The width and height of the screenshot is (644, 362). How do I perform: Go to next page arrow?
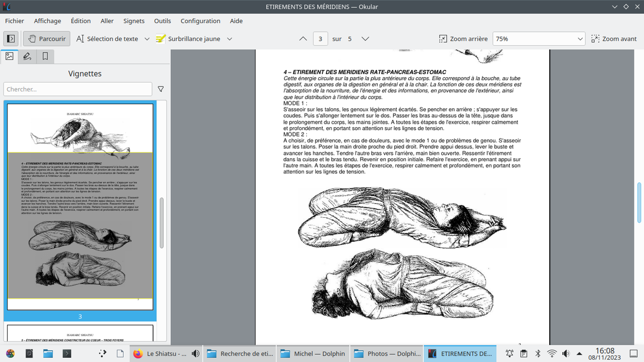[365, 39]
